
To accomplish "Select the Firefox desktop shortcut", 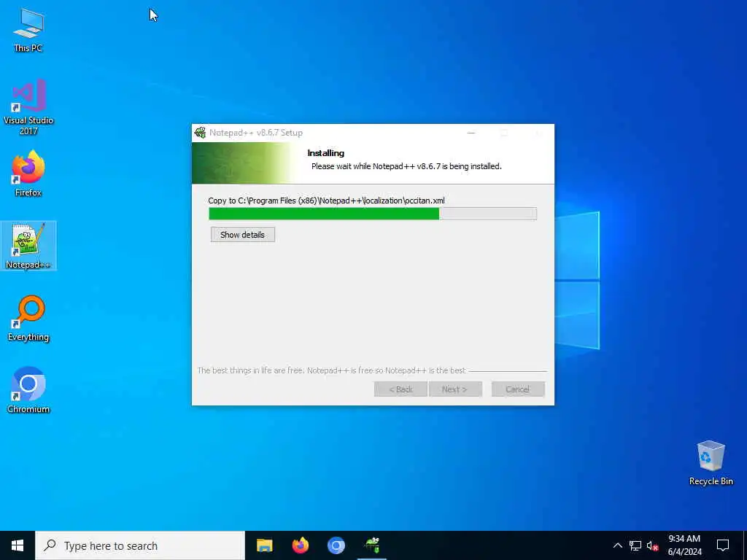I will [x=28, y=174].
